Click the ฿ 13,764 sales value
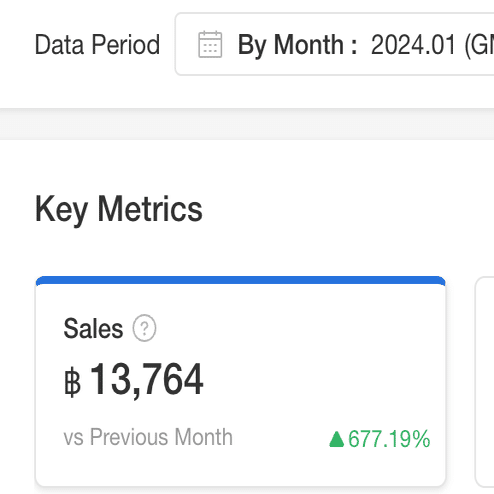Screen dimensions: 494x494 pos(133,380)
